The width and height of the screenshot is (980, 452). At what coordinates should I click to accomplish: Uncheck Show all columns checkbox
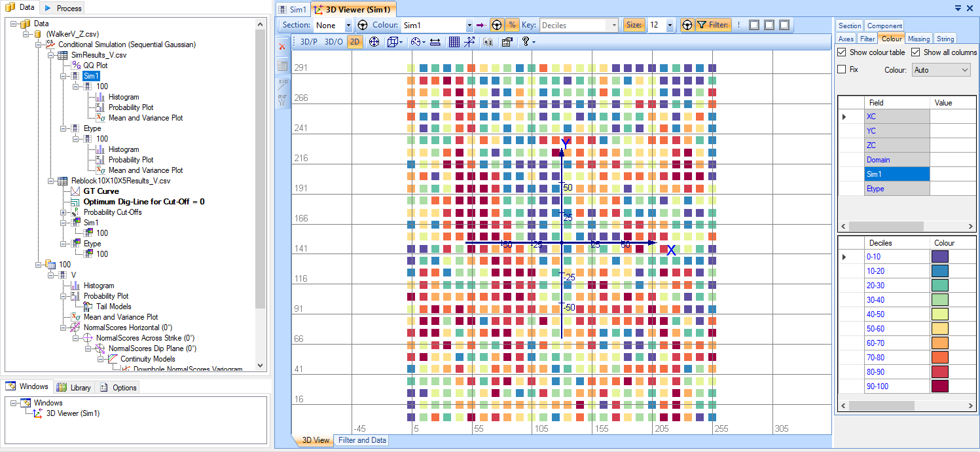(x=916, y=52)
